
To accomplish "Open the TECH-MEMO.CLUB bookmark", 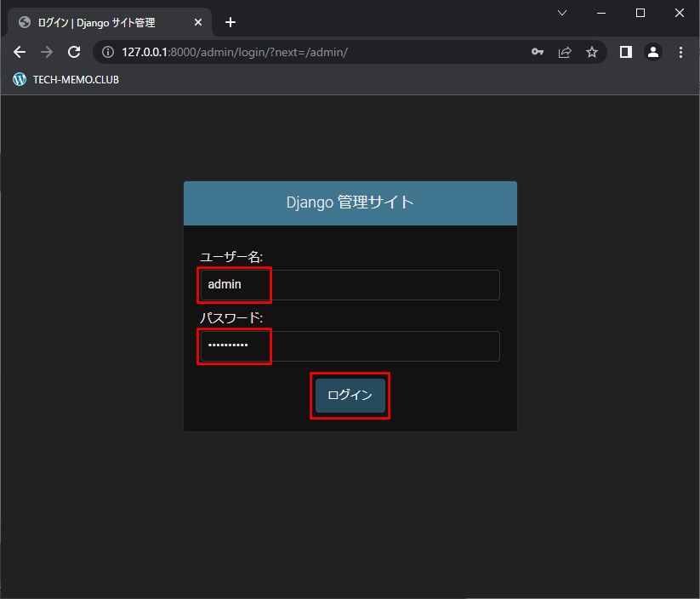I will point(66,79).
